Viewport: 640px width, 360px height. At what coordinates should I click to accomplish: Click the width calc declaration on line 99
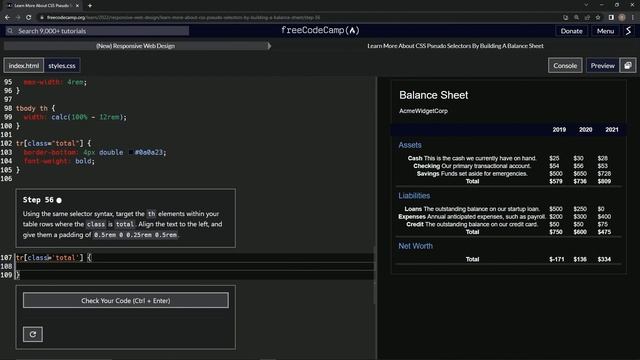pos(75,117)
